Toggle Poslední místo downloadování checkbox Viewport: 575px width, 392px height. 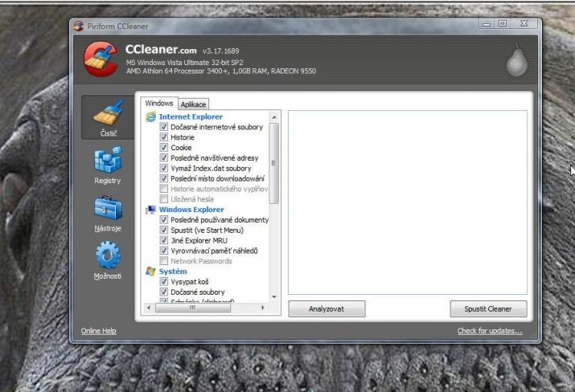tap(164, 178)
